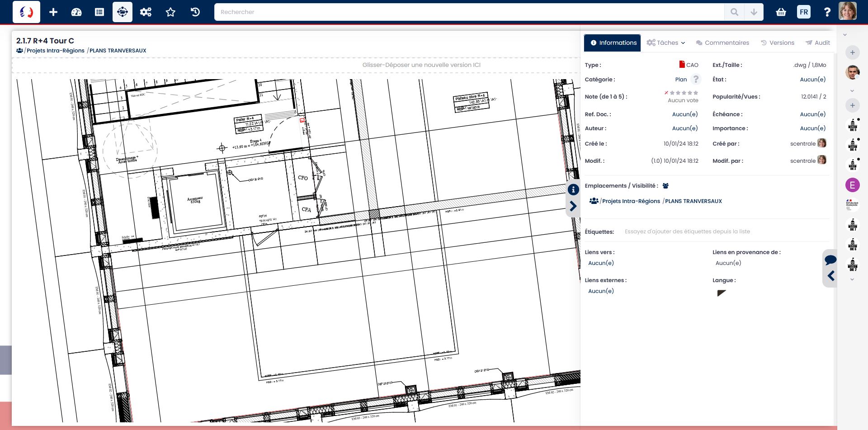Click the plus icon in the top navigation bar

(53, 12)
